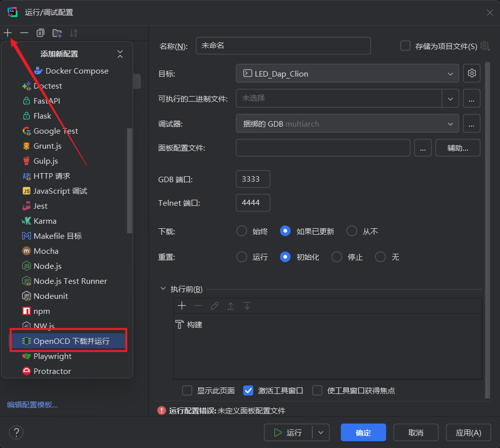The image size is (500, 448).
Task: Select 从不 download radio option
Action: pyautogui.click(x=352, y=231)
